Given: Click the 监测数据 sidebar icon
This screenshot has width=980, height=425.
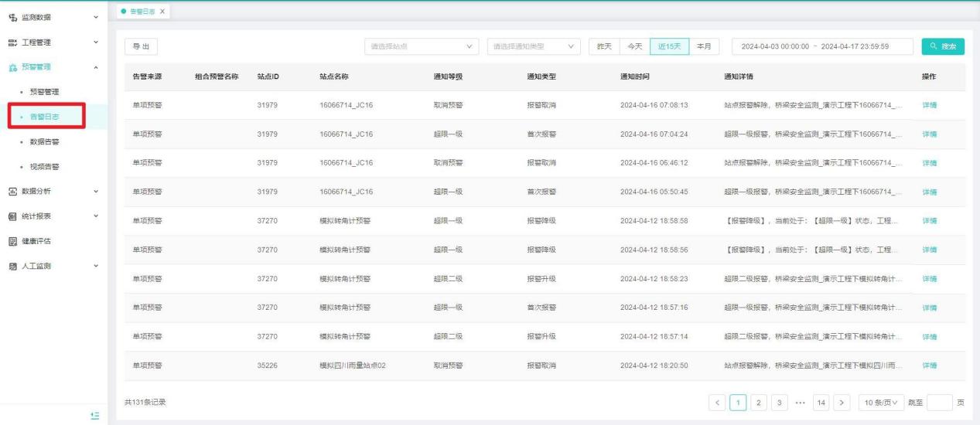Looking at the screenshot, I should [x=12, y=16].
